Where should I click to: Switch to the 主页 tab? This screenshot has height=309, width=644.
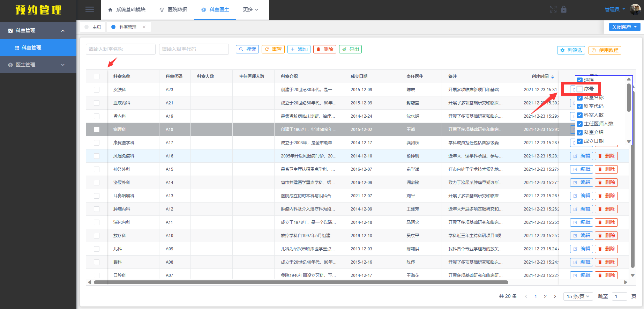[93, 27]
